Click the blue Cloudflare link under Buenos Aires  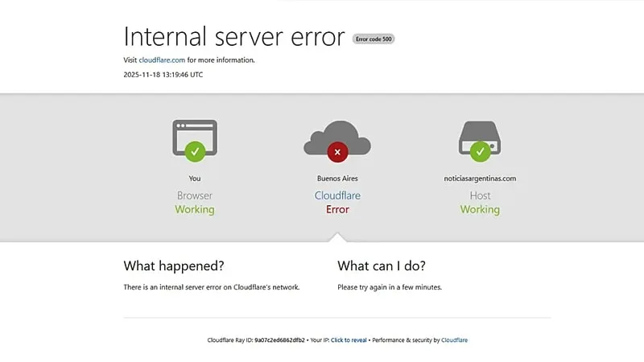click(337, 195)
